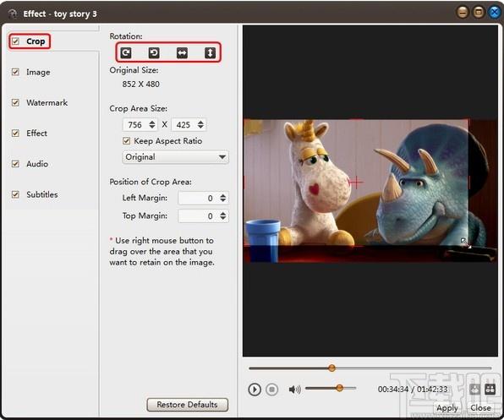Viewport: 504px width, 420px height.
Task: Uncheck the Effect checkbox
Action: click(x=15, y=133)
